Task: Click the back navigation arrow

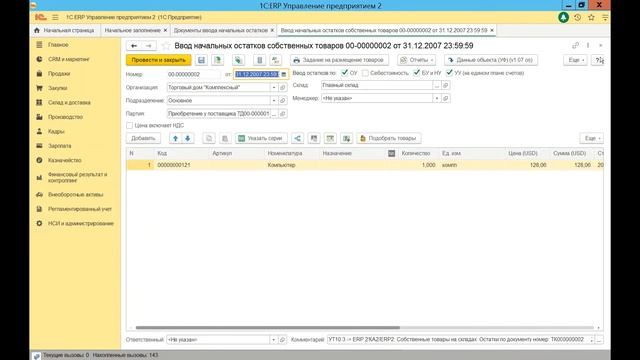Action: pos(134,46)
